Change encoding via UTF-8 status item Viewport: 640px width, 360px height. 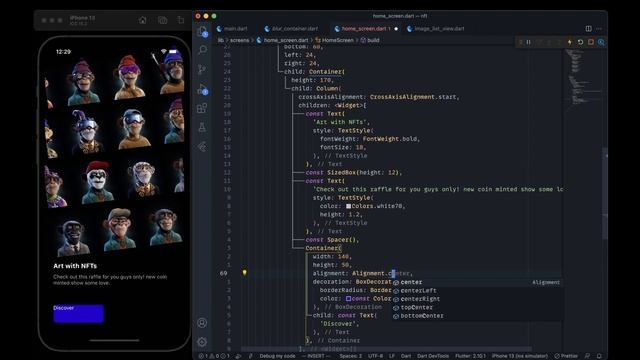coord(375,356)
